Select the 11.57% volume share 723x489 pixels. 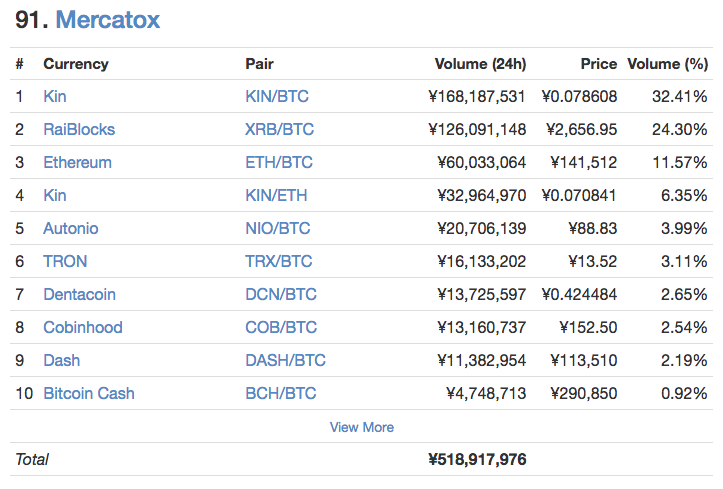[x=680, y=163]
